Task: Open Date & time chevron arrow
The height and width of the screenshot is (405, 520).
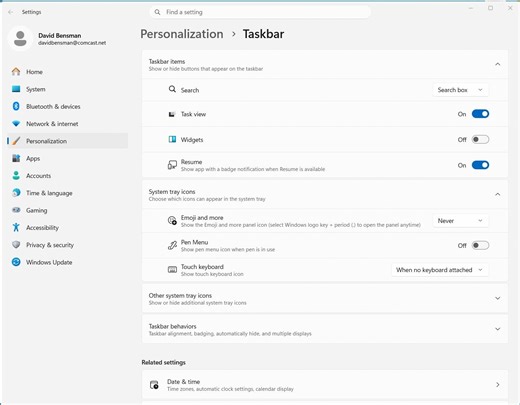Action: point(498,385)
